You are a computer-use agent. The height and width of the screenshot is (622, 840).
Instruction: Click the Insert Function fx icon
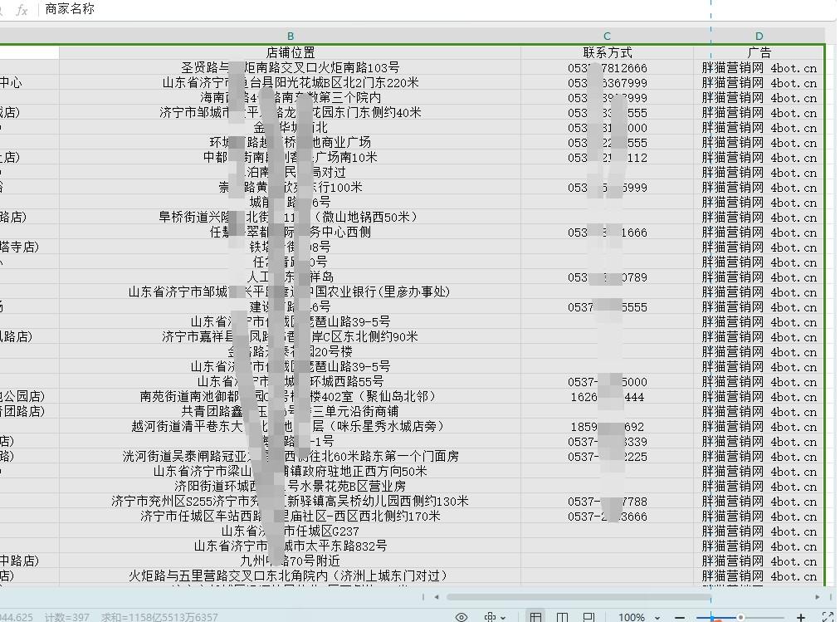click(21, 10)
